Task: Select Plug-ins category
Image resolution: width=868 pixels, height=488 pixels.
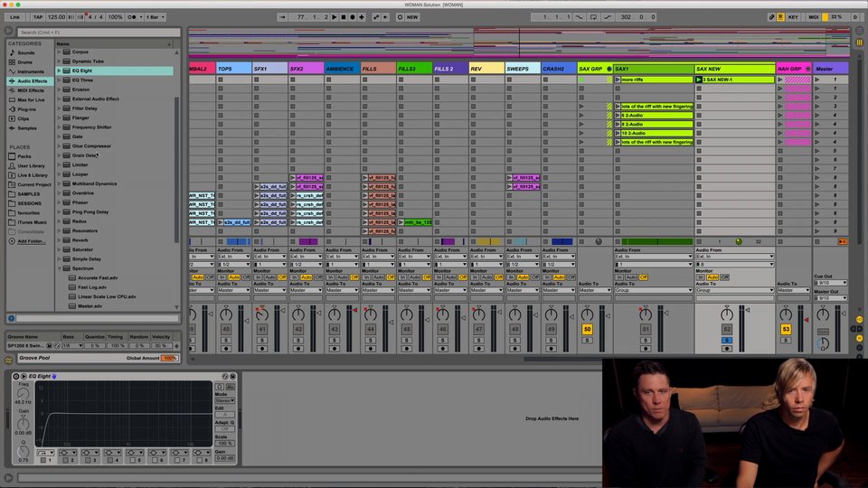Action: pos(26,109)
